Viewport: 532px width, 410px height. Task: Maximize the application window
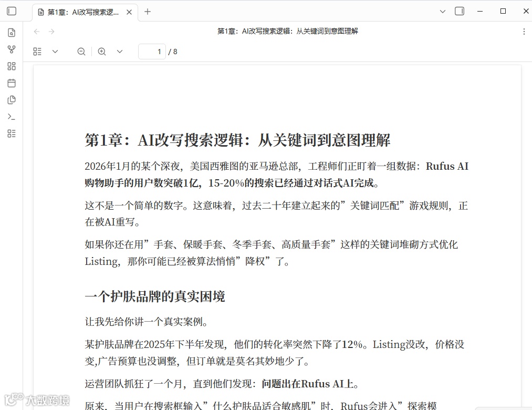coord(503,11)
